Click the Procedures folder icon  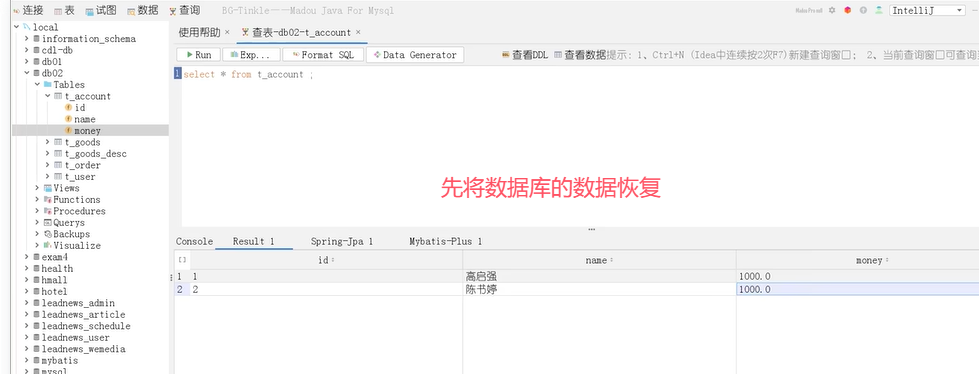tap(47, 211)
